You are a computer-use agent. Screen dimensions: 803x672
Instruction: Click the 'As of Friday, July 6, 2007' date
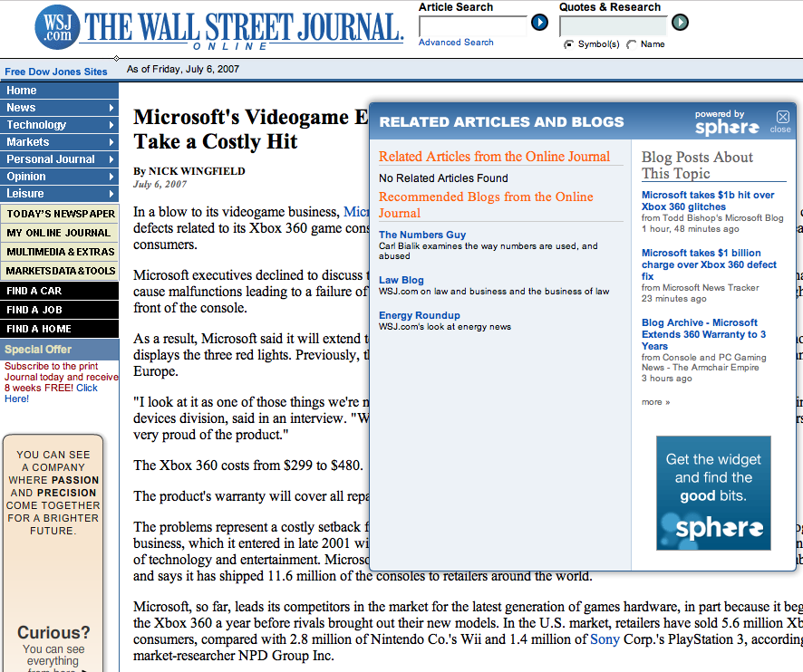click(x=183, y=69)
